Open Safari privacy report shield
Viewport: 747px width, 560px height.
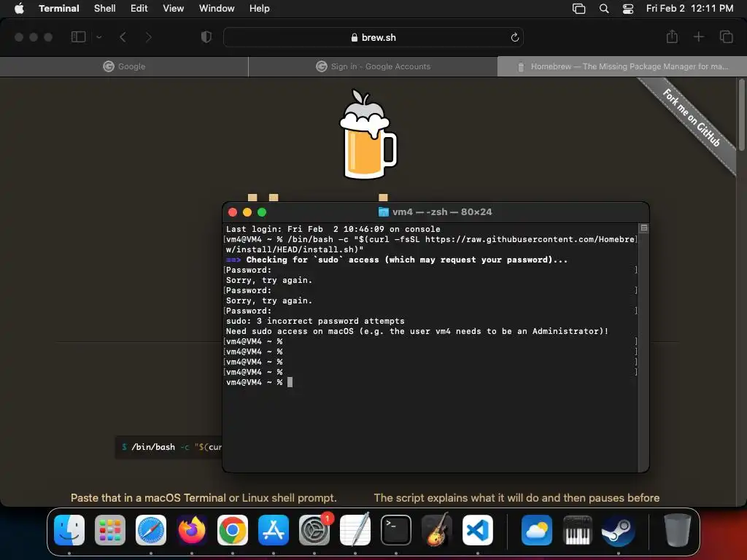point(206,36)
